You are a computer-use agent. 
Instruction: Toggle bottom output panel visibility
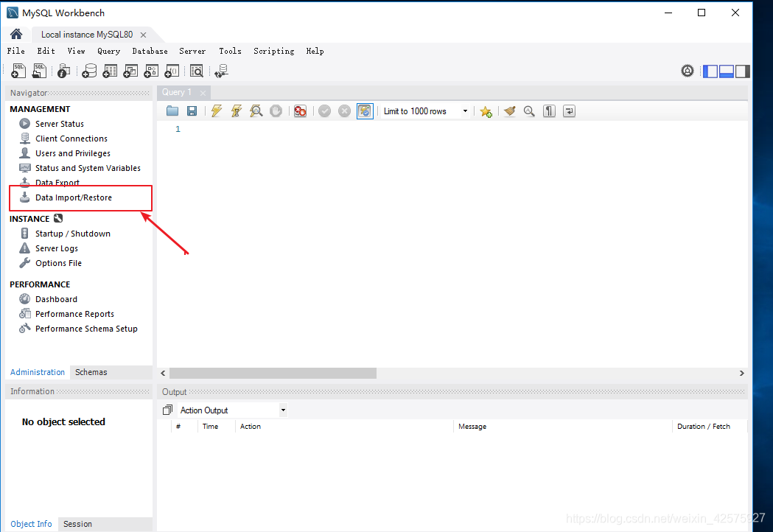click(x=727, y=71)
